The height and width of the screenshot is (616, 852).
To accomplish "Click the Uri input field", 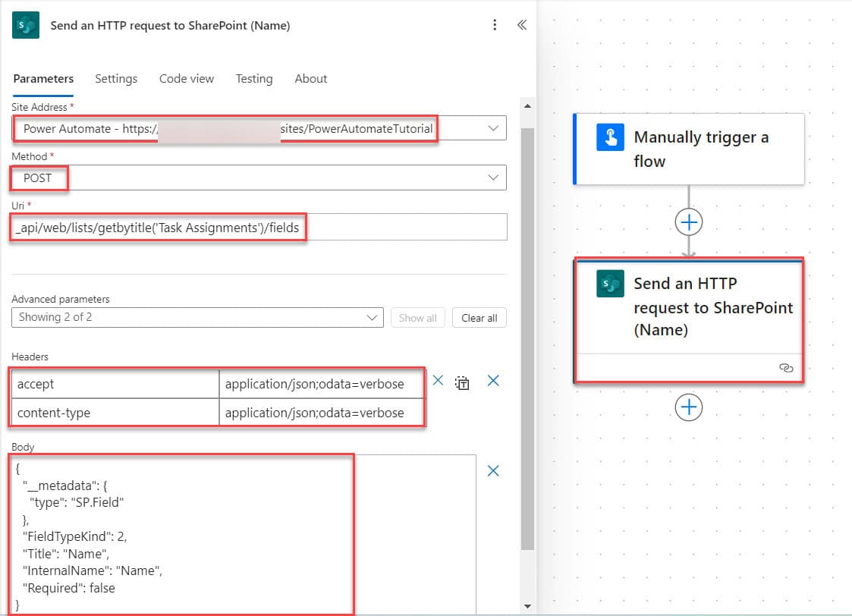I will click(259, 227).
